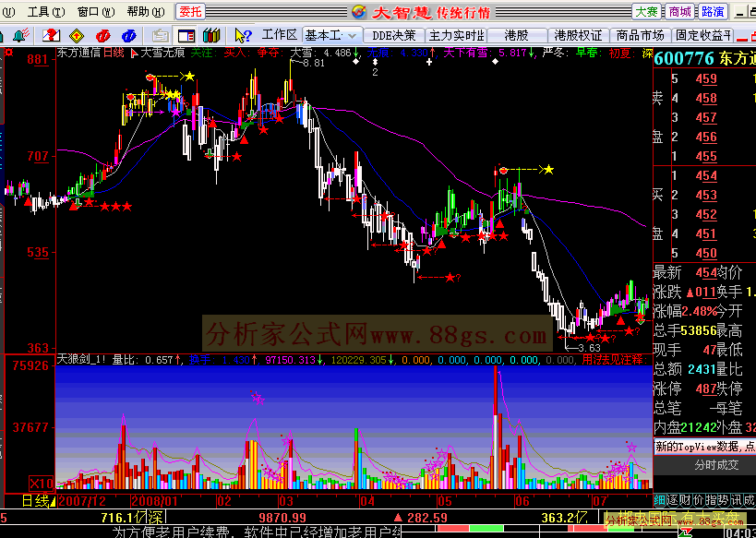Select the 价 tab
Image resolution: width=756 pixels, height=538 pixels.
(698, 500)
